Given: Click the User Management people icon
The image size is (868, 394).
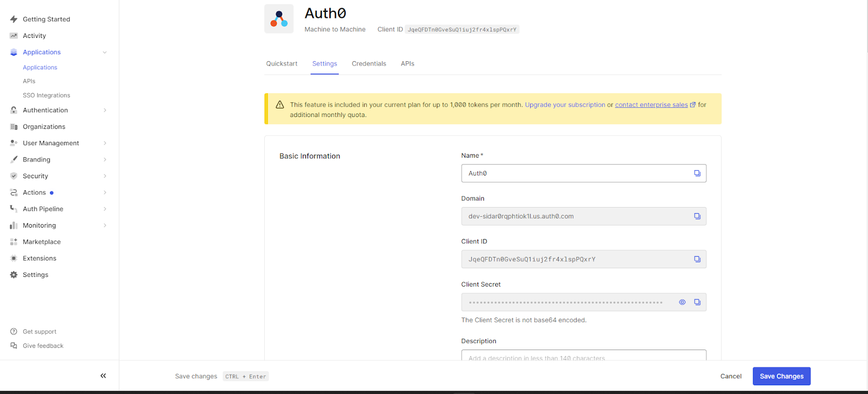Looking at the screenshot, I should coord(14,143).
